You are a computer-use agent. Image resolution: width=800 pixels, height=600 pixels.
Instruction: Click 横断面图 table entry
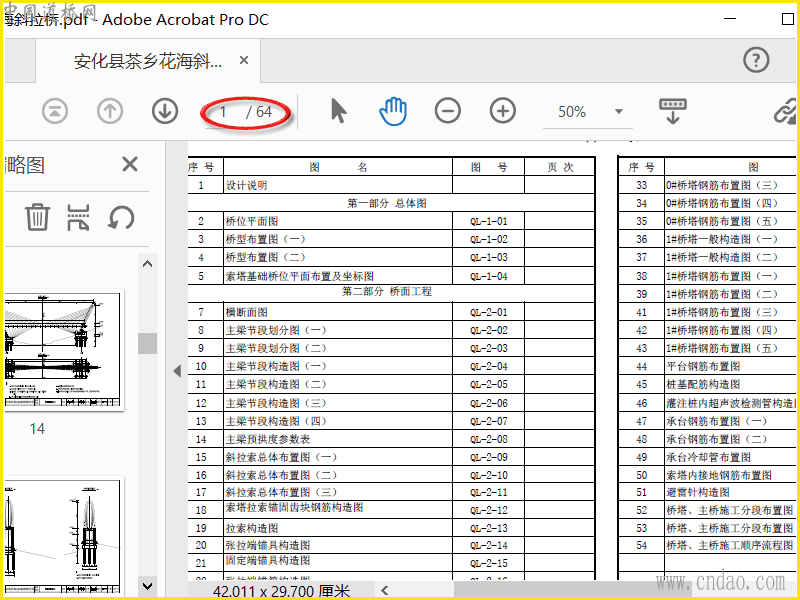click(x=246, y=312)
